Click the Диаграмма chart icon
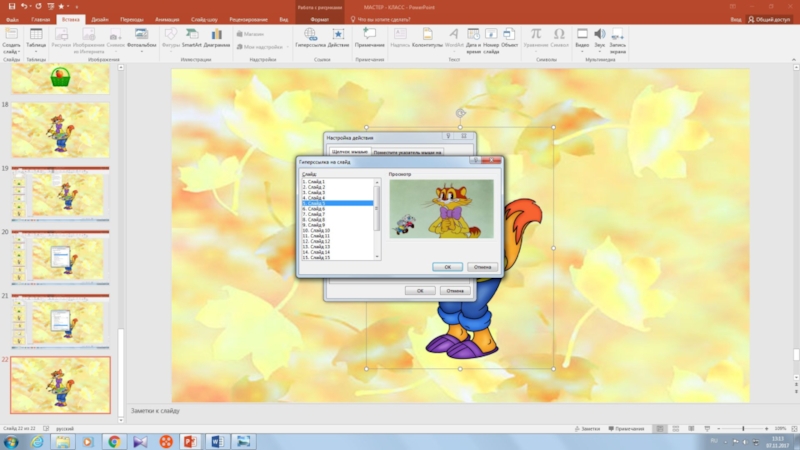The image size is (800, 450). click(x=216, y=36)
